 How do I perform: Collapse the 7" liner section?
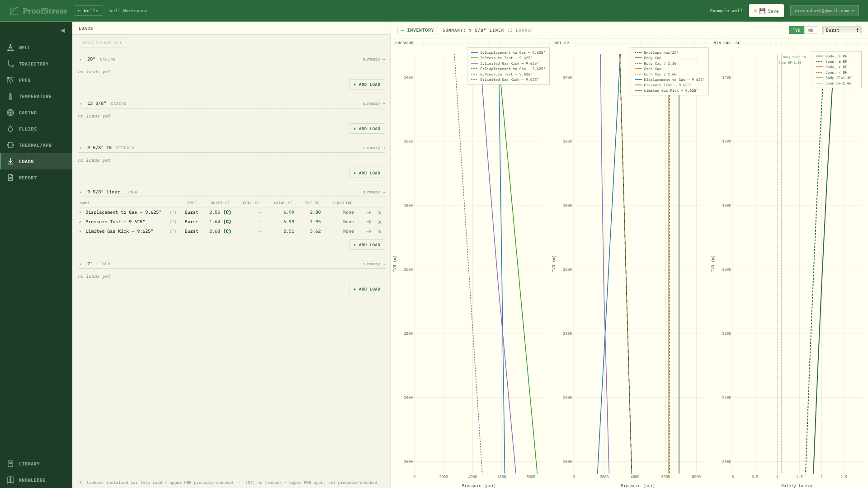tap(81, 264)
